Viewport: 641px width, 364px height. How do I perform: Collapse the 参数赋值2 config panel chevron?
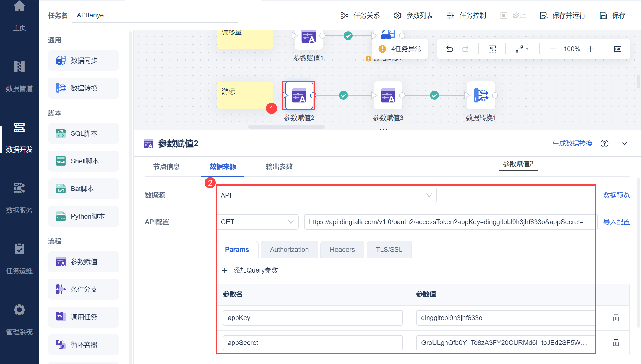(624, 143)
